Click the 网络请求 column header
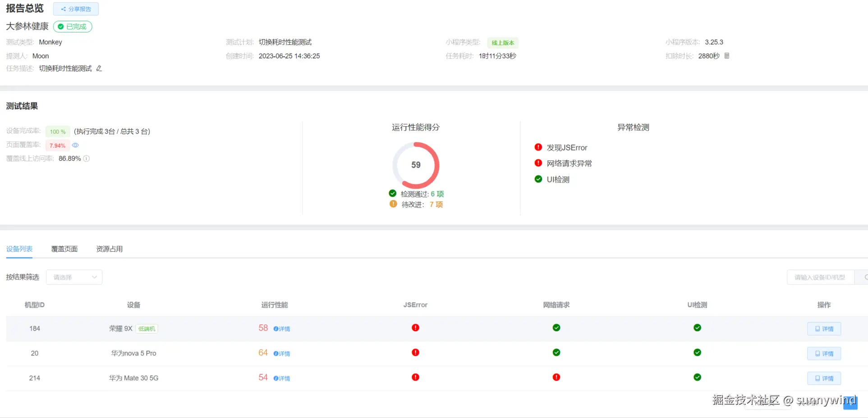The height and width of the screenshot is (418, 868). point(556,305)
